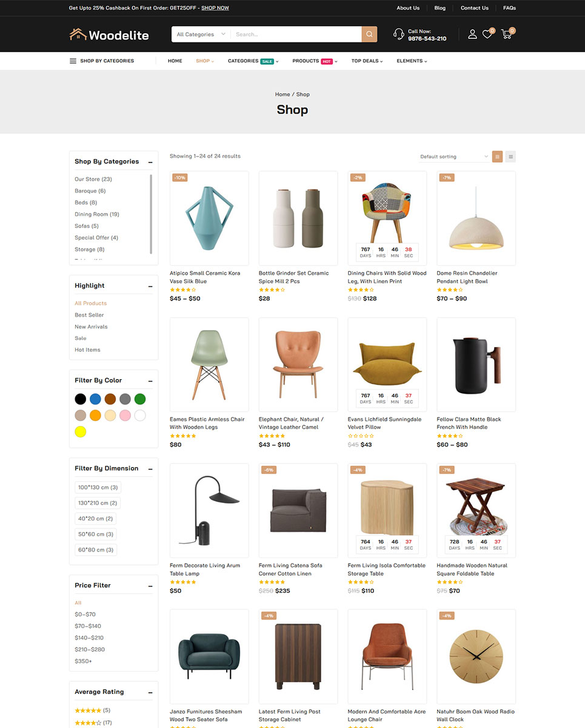
Task: Expand the Top Deals menu
Action: coord(367,61)
